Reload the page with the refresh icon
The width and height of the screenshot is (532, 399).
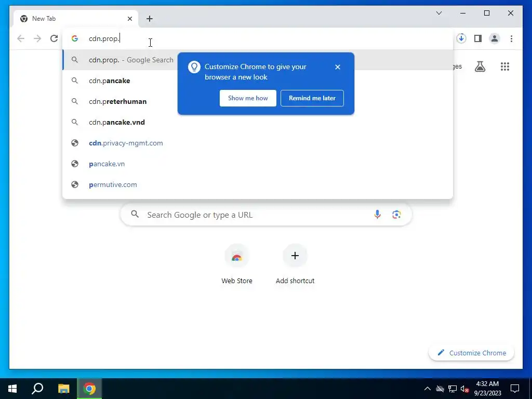[x=54, y=38]
